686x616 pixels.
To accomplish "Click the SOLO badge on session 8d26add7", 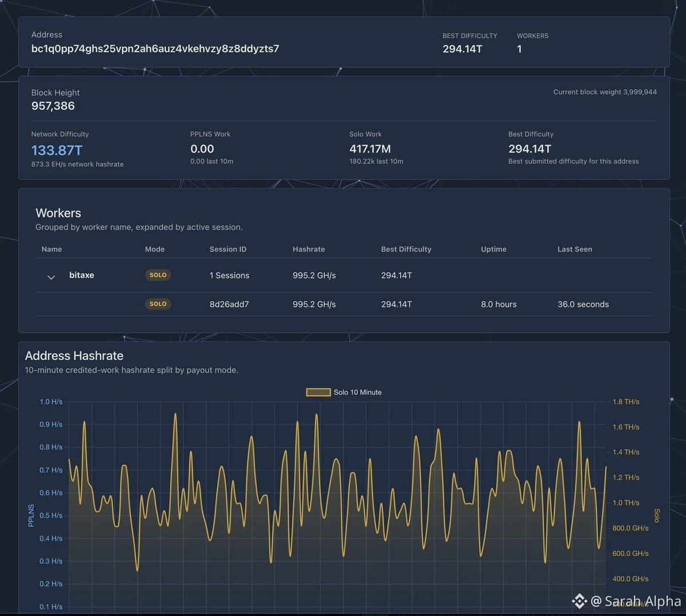I will click(x=158, y=304).
